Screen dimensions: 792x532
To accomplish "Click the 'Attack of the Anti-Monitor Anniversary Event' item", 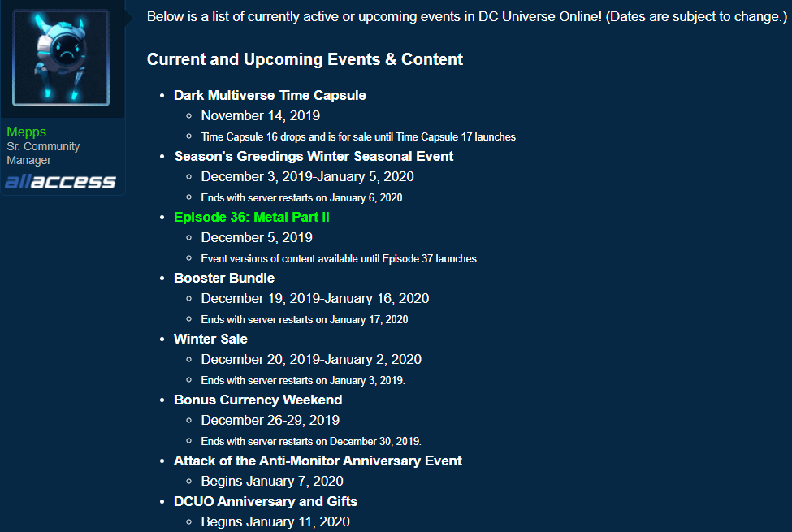I will [318, 461].
